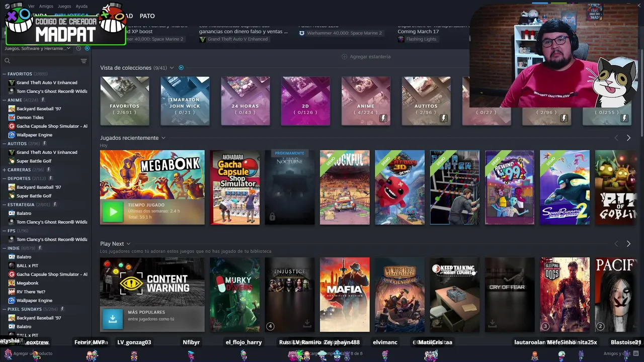Click the BALL x PIT icon under Indie
Image resolution: width=644 pixels, height=362 pixels.
(x=12, y=265)
